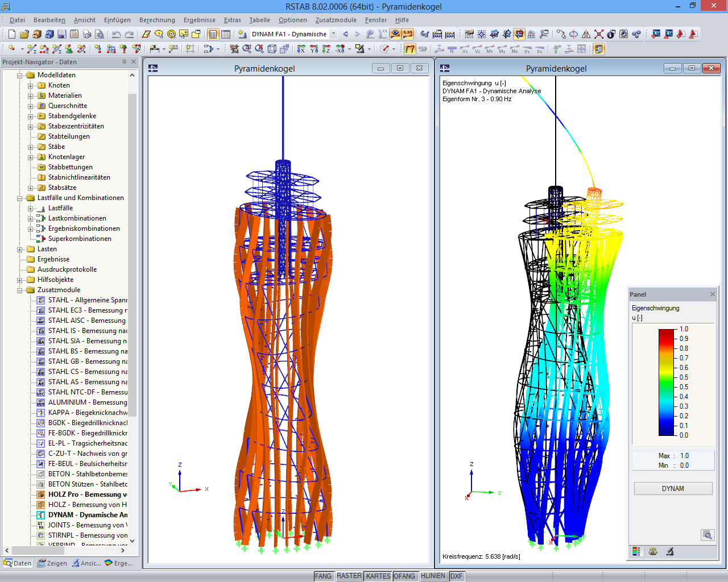Disable RASTER grid in the status bar
The height and width of the screenshot is (582, 728).
click(x=349, y=576)
